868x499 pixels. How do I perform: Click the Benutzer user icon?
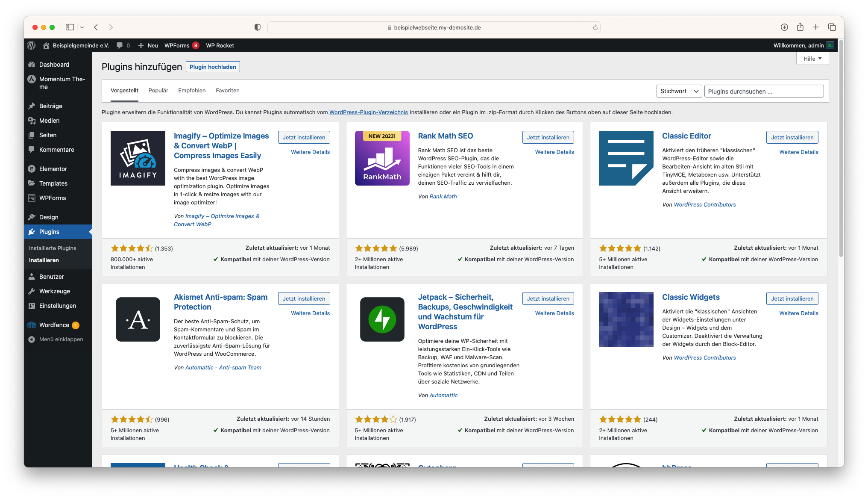32,277
